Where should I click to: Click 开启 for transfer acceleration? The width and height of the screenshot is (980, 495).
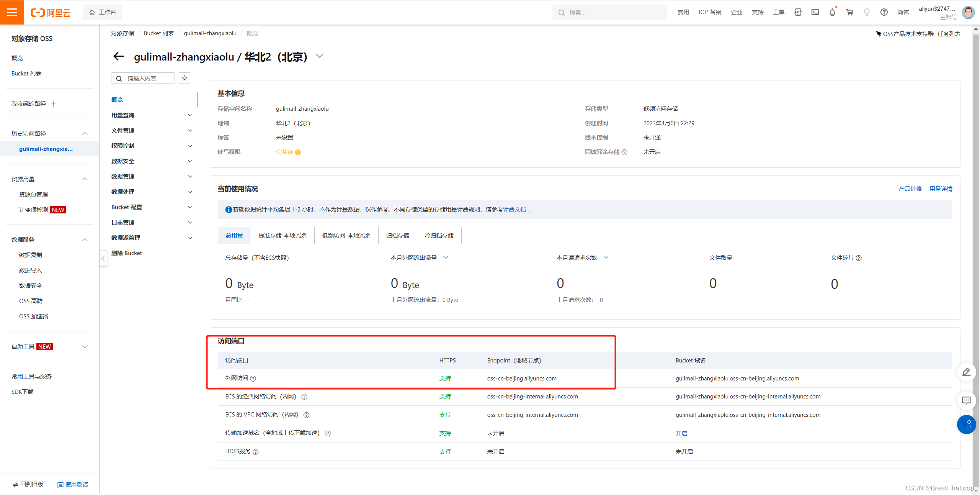681,433
